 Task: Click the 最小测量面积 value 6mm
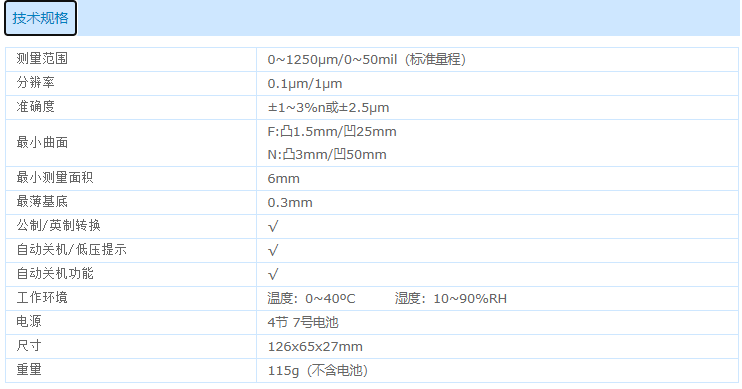click(x=283, y=179)
